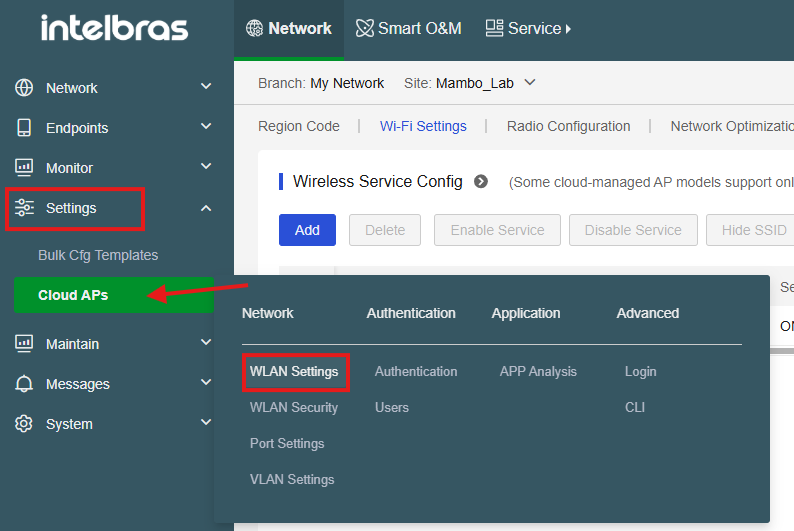The width and height of the screenshot is (794, 531).
Task: Expand the System sidebar section chevron
Action: pos(206,422)
